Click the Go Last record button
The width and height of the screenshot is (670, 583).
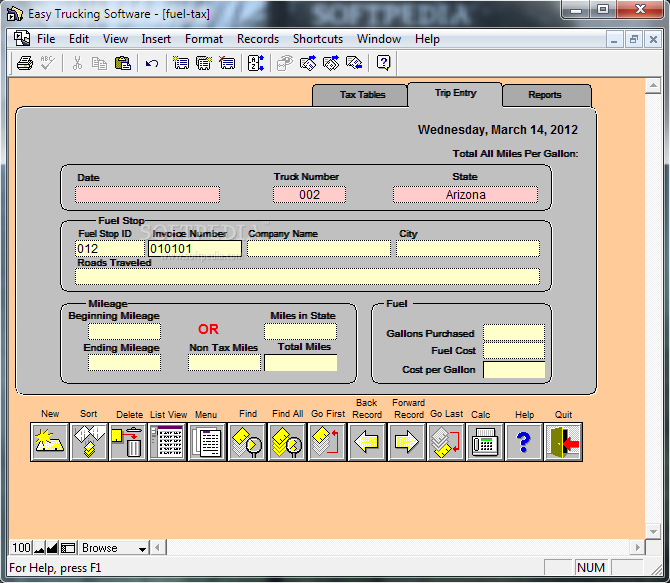coord(446,442)
